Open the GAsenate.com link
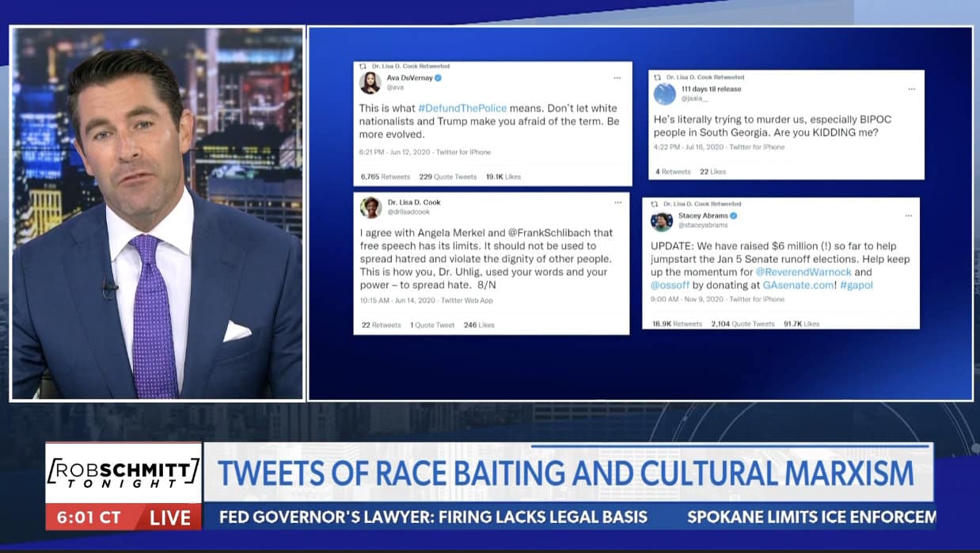980x553 pixels. point(796,284)
